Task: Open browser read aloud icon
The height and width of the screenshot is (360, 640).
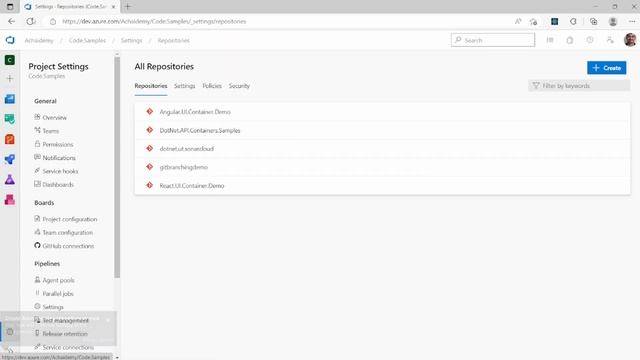Action: coord(518,21)
